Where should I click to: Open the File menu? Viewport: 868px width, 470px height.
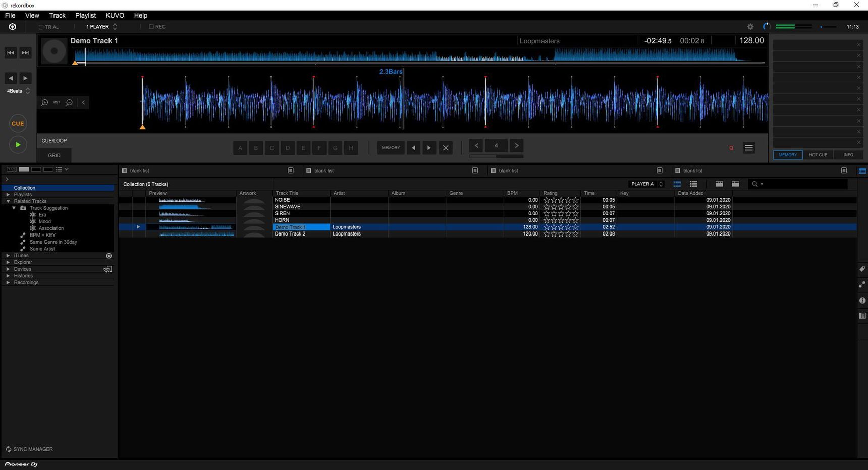10,15
